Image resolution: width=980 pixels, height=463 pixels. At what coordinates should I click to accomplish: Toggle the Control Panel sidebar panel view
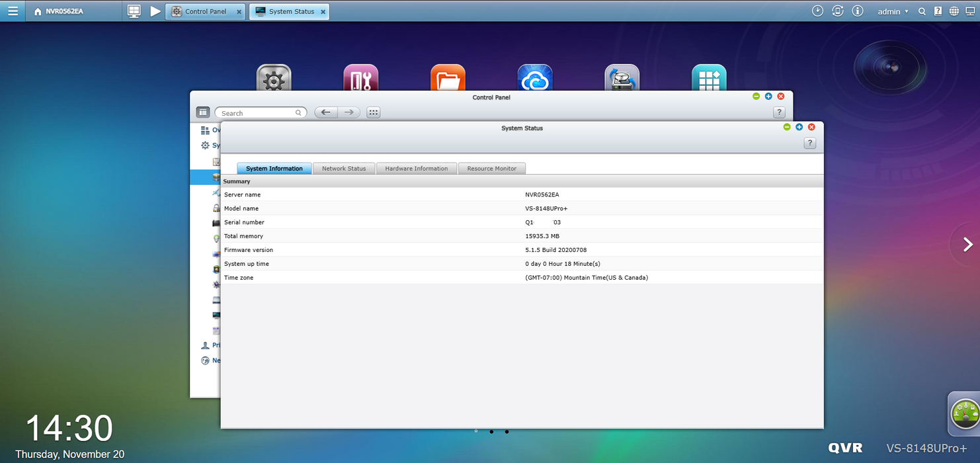[x=203, y=112]
